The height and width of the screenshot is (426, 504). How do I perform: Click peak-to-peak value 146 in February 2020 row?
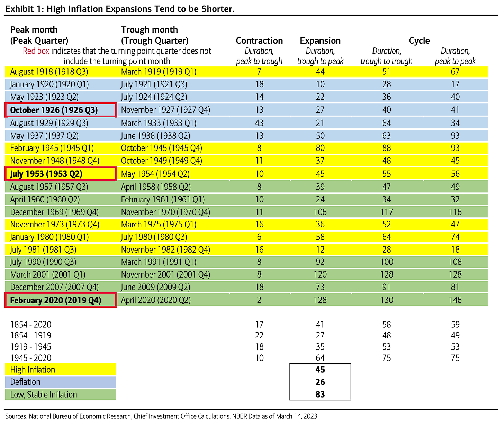455,300
